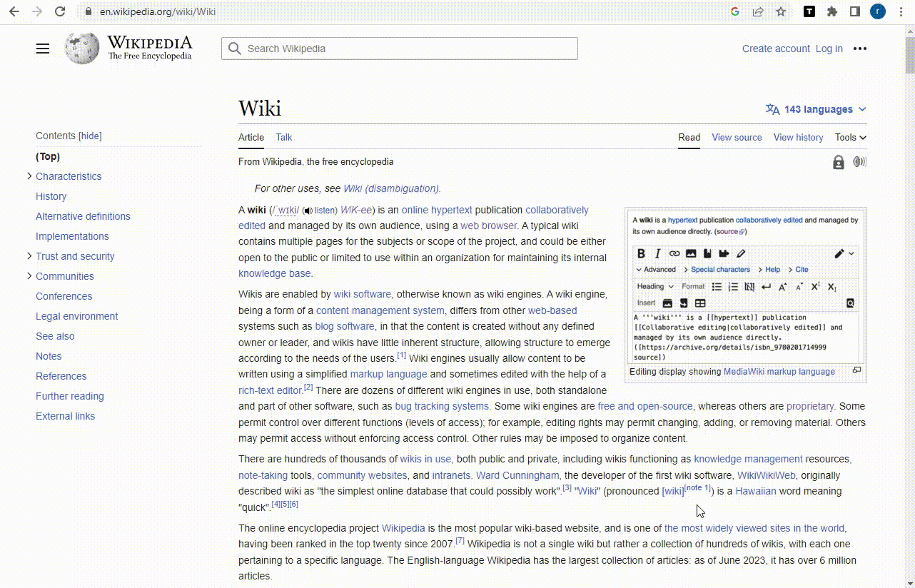Viewport: 915px width, 588px height.
Task: Enlarge the thumbnail via its corner icon
Action: [x=856, y=370]
